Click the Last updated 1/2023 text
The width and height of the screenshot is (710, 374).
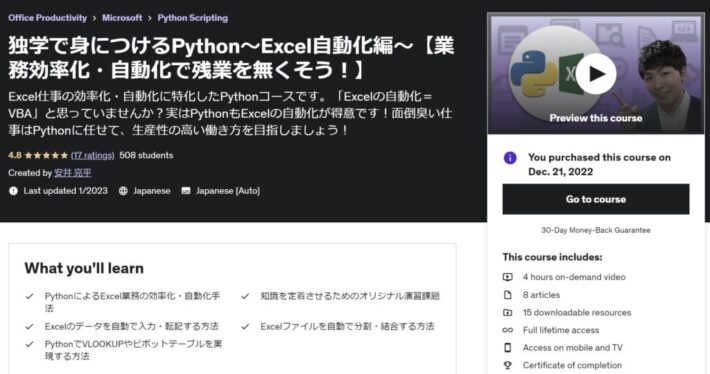[66, 191]
